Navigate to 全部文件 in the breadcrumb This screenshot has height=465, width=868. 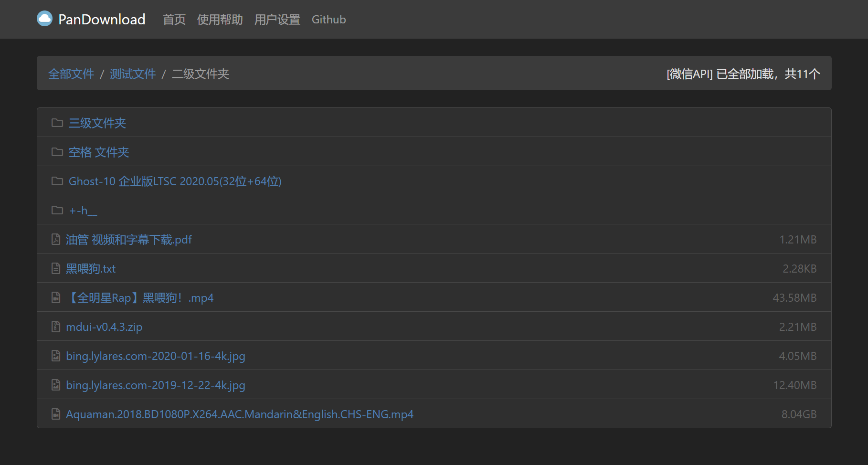point(71,74)
